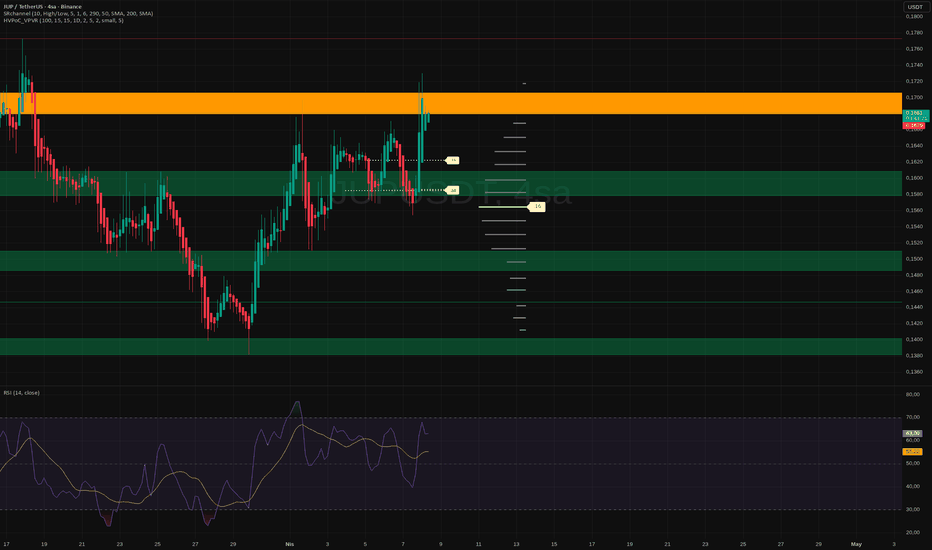The width and height of the screenshot is (932, 550).
Task: Click the Nis month label on time axis
Action: click(x=289, y=544)
